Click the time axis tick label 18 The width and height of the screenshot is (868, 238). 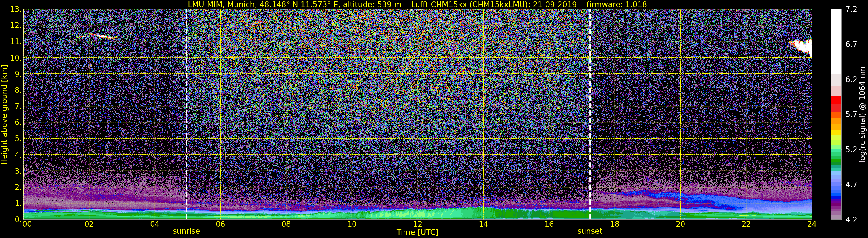click(x=614, y=224)
